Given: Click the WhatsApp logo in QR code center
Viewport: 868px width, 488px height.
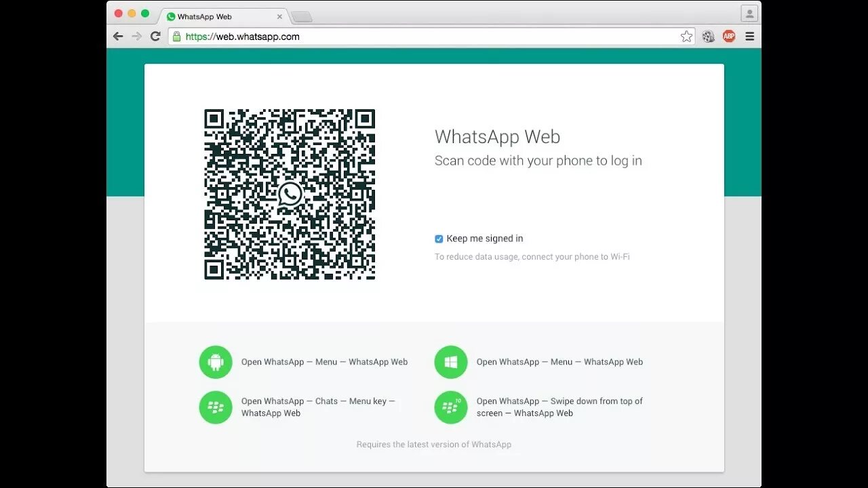Looking at the screenshot, I should click(290, 195).
